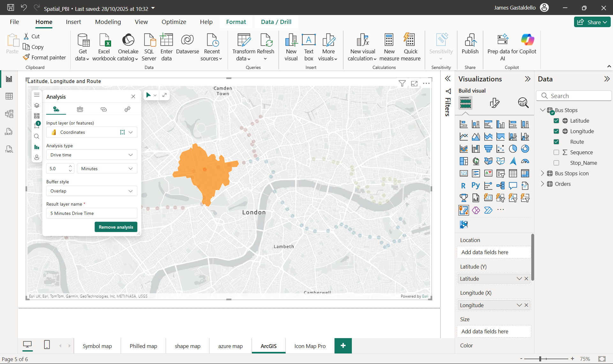This screenshot has width=613, height=364.
Task: Open the Buffer style Overlap dropdown
Action: coord(91,191)
